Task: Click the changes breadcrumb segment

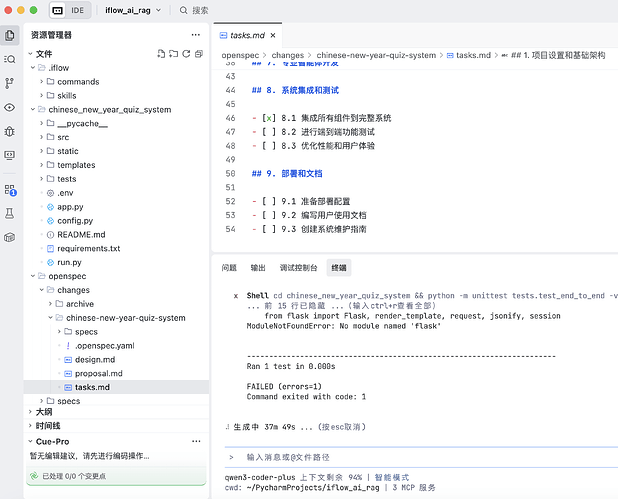Action: [288, 55]
